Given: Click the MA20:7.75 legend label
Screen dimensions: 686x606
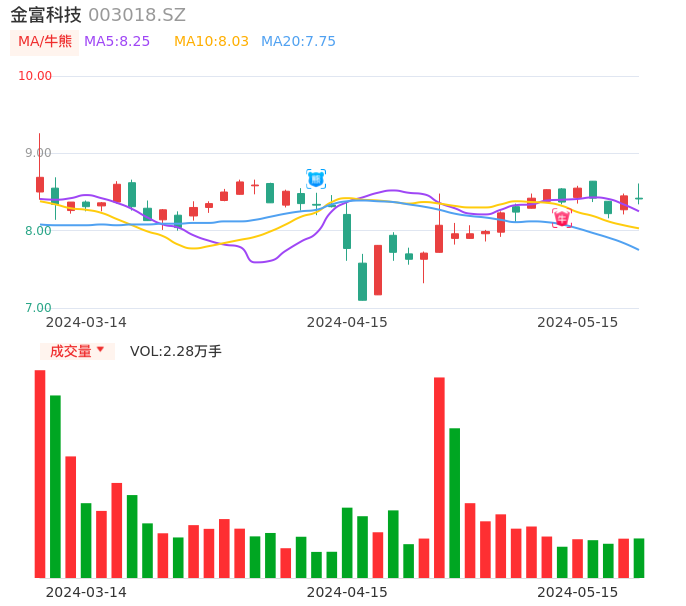Looking at the screenshot, I should pos(298,42).
